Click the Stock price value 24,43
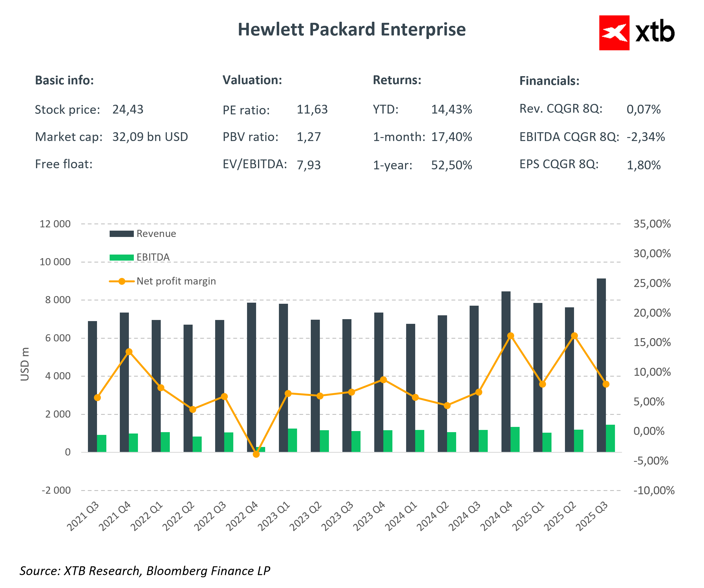 128,110
